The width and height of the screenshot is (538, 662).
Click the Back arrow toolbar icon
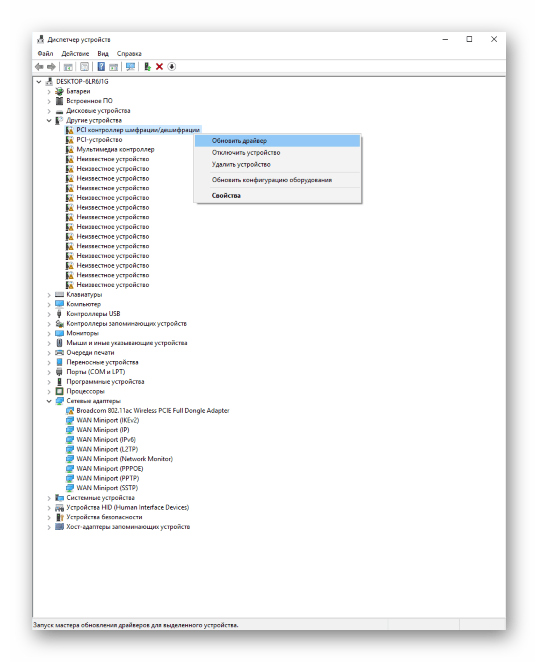[x=39, y=67]
